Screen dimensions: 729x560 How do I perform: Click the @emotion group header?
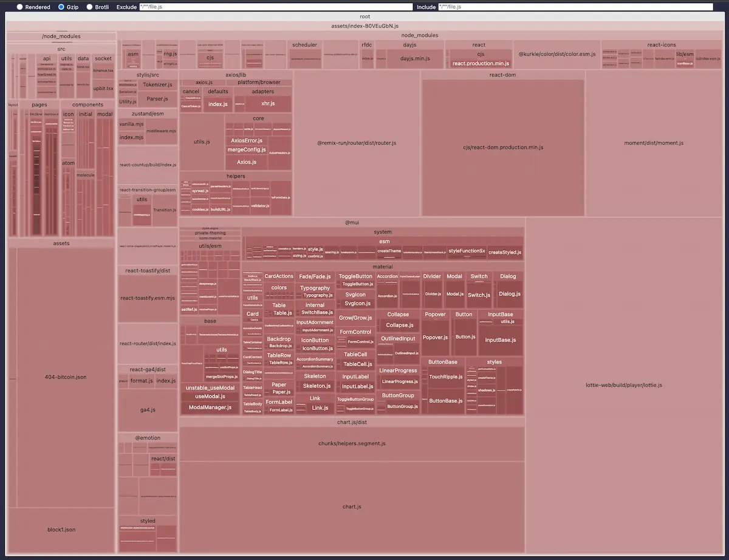click(148, 437)
